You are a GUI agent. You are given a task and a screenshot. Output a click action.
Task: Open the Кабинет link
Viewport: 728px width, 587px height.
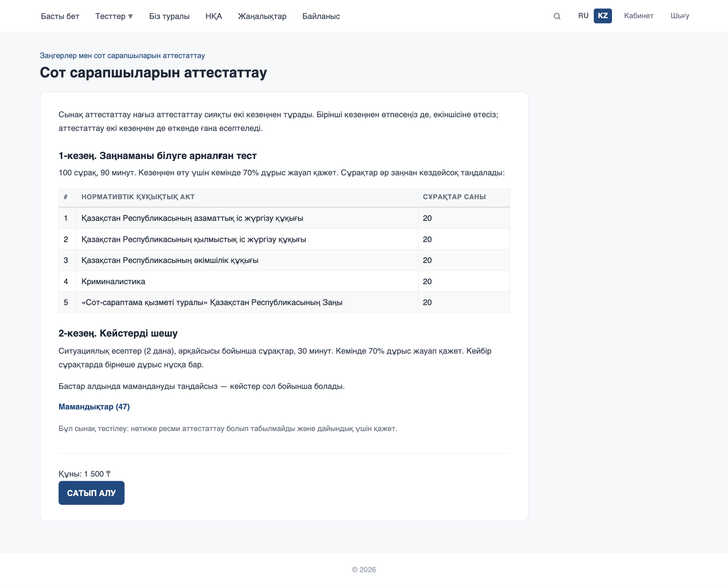tap(639, 16)
